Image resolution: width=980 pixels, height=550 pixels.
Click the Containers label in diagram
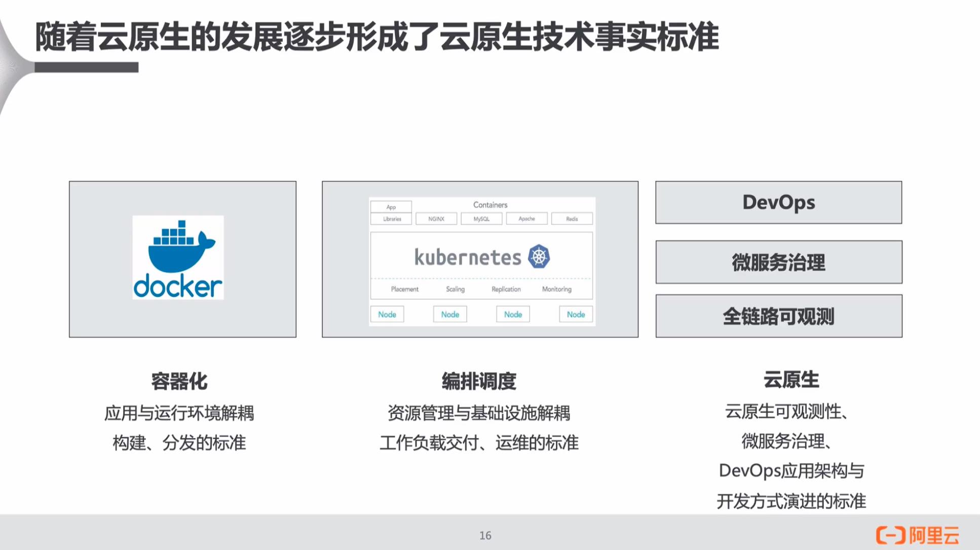490,205
